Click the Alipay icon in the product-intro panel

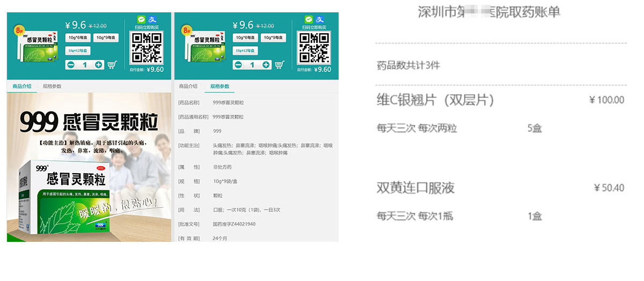point(152,19)
